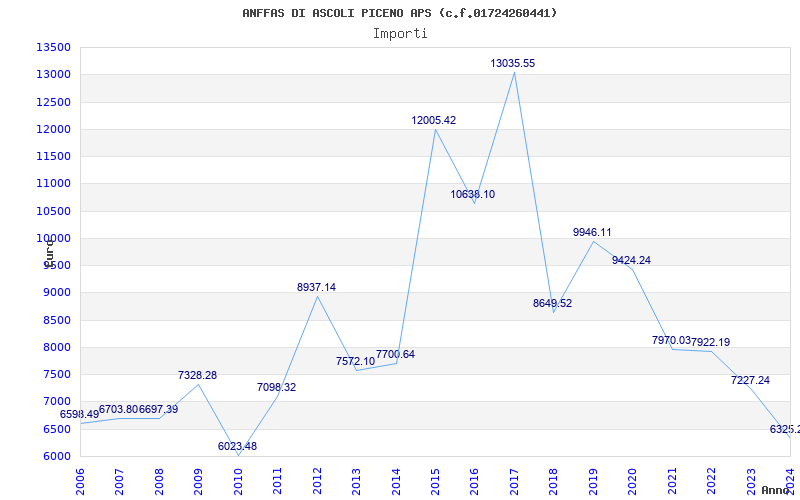Screen dimensions: 800x500
Task: Click x-axis year 2021
Action: point(672,482)
